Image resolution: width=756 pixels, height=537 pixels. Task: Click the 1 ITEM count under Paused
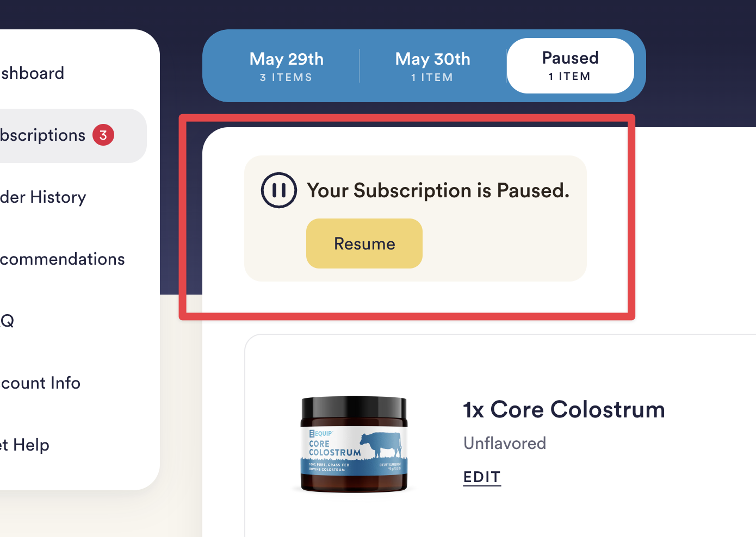click(569, 76)
